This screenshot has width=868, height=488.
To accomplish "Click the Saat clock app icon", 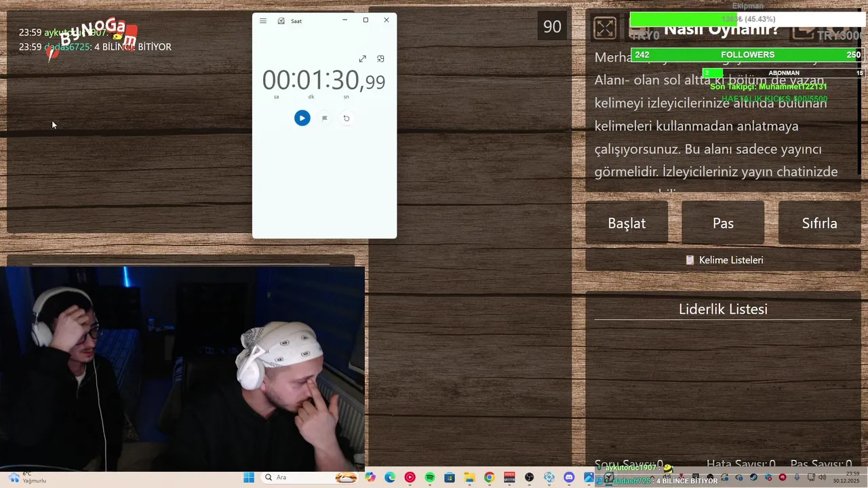I will coord(281,21).
